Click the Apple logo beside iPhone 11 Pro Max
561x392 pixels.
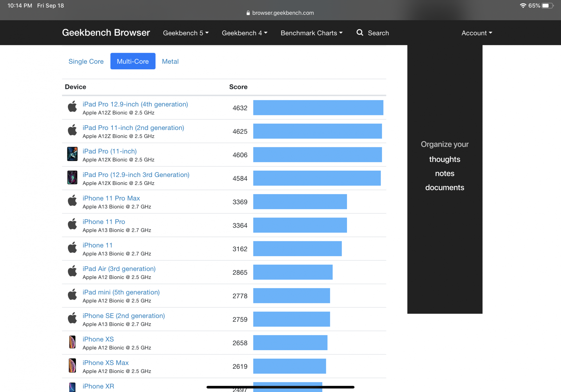pos(72,201)
